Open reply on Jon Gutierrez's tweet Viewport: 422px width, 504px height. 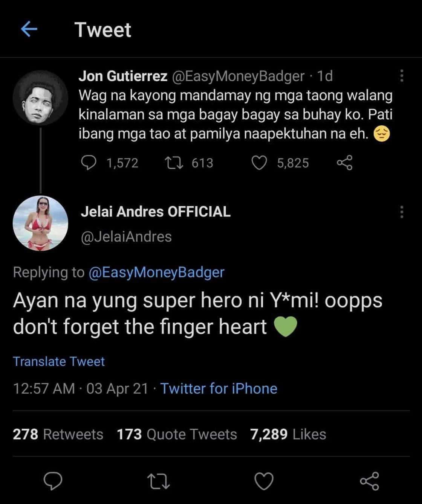89,163
